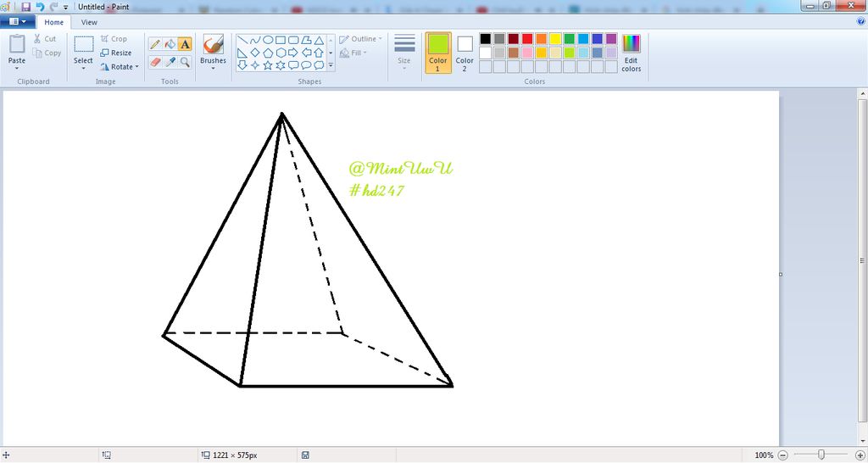The width and height of the screenshot is (868, 463).
Task: Expand the Shapes gallery more arrow
Action: coord(331,65)
